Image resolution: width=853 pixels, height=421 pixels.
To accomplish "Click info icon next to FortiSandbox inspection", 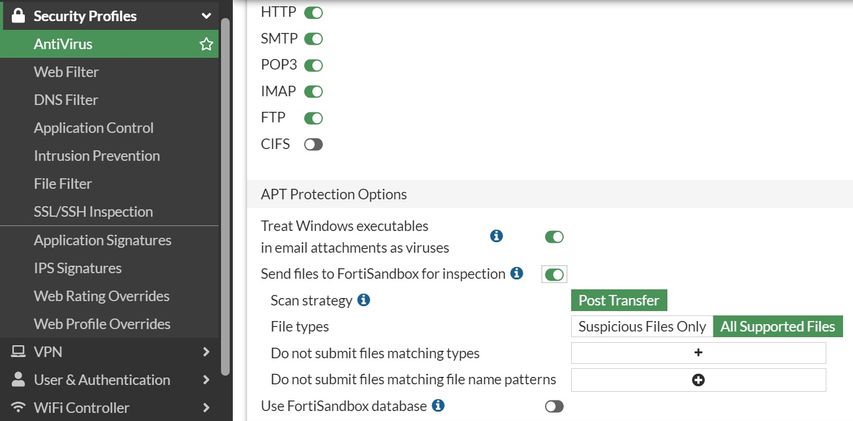I will tap(517, 273).
